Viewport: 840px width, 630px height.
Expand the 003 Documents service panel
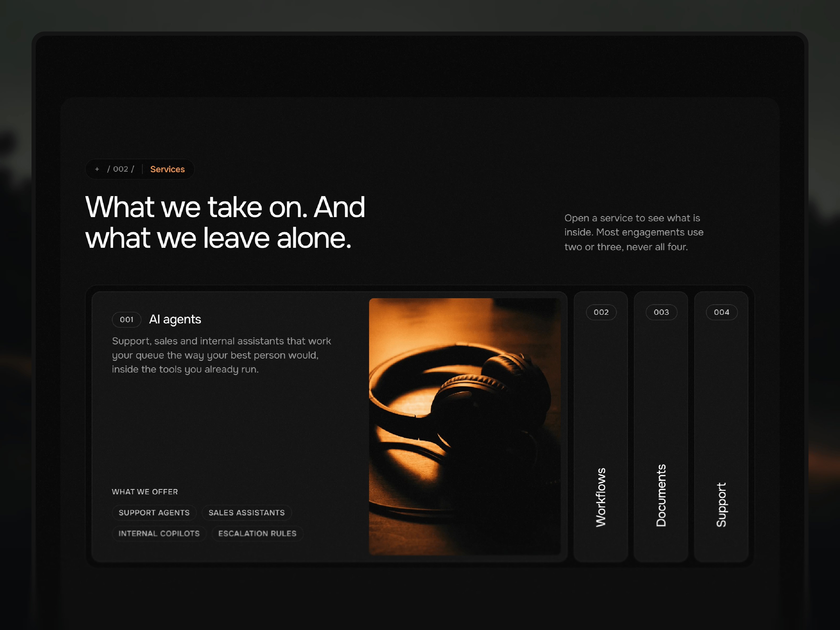click(661, 427)
